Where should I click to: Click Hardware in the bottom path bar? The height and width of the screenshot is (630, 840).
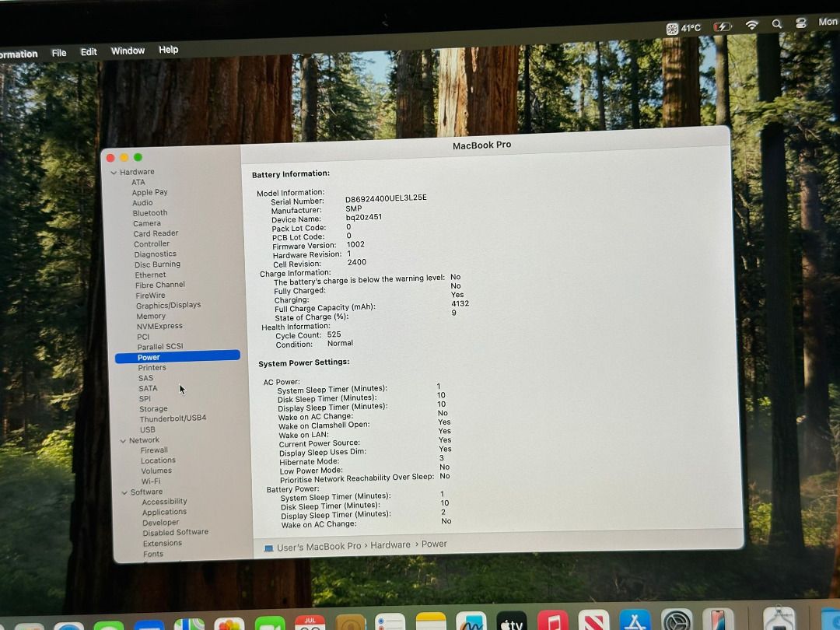[390, 544]
